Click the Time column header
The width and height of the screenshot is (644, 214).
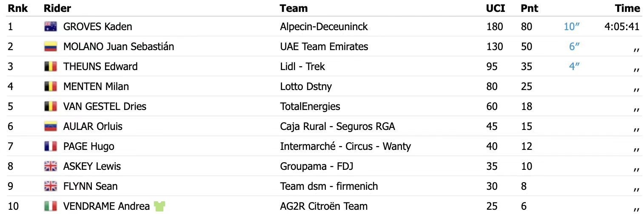[627, 8]
